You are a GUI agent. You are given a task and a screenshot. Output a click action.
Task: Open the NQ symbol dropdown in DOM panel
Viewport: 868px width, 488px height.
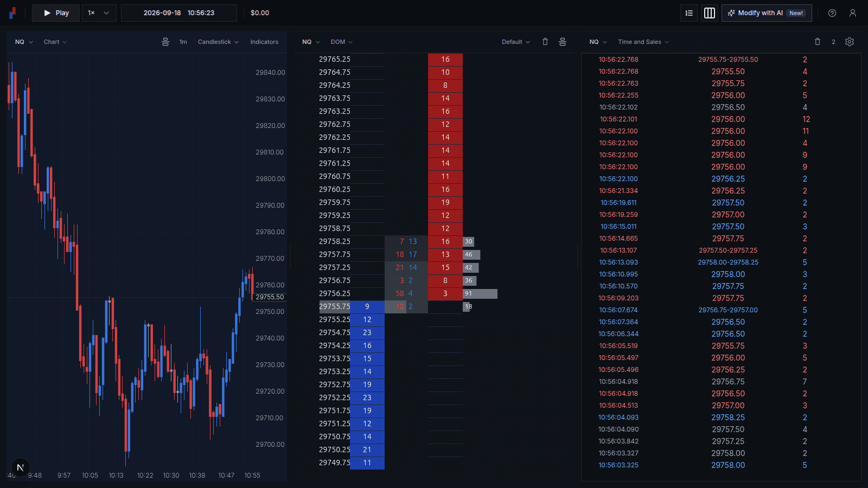(x=311, y=42)
